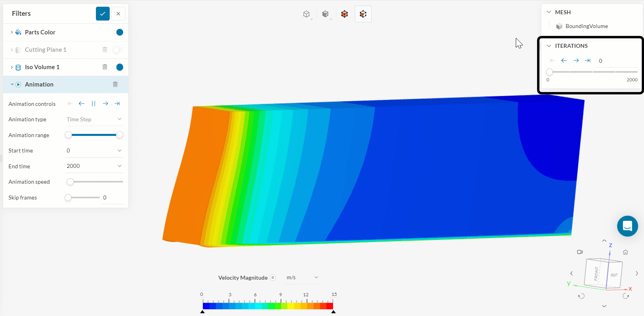
Task: Select the highlighted orange cube render mode
Action: tap(363, 14)
